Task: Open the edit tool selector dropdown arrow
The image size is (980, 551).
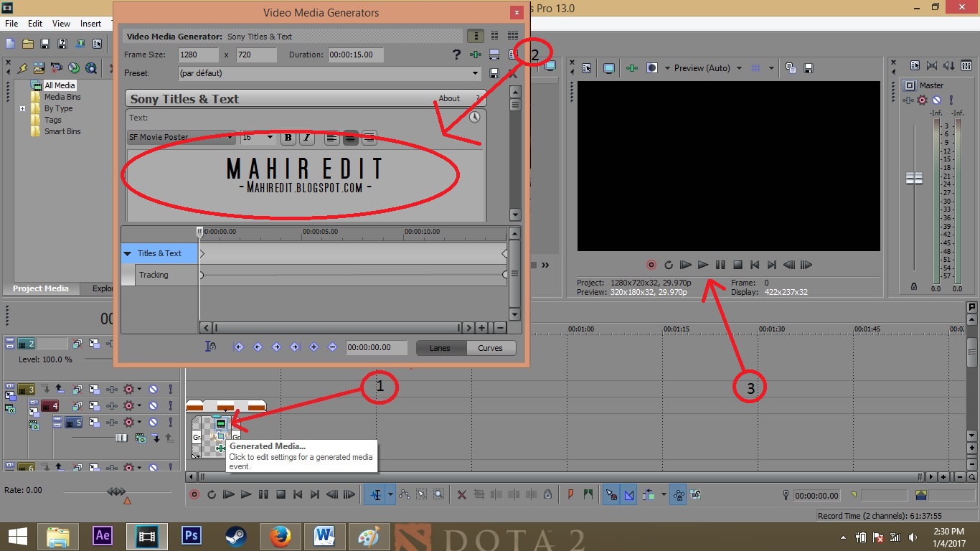Action: (390, 494)
